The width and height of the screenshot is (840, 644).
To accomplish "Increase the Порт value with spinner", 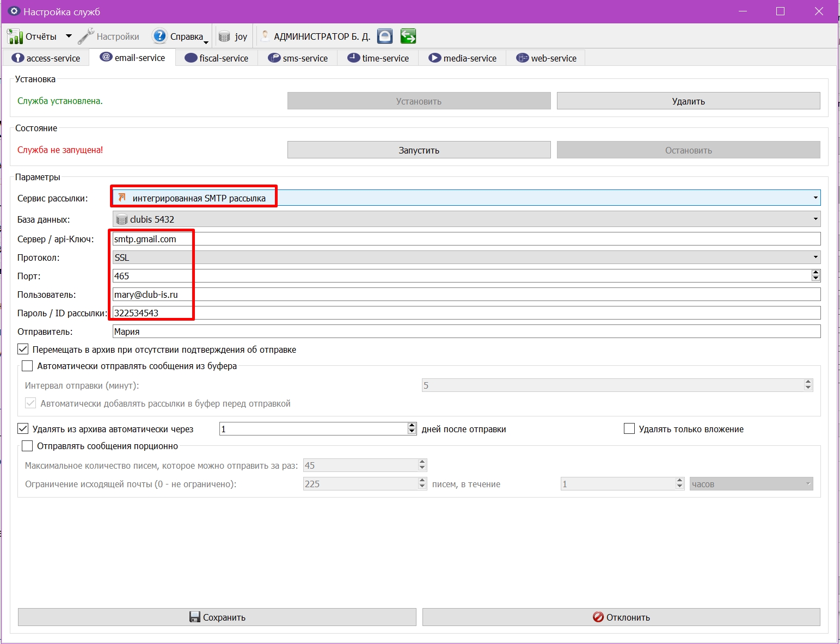I will [816, 272].
